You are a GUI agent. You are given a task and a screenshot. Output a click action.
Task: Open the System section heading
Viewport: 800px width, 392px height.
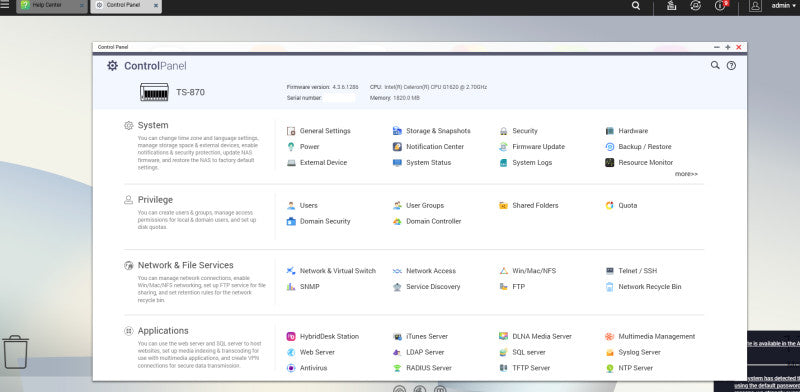coord(153,125)
